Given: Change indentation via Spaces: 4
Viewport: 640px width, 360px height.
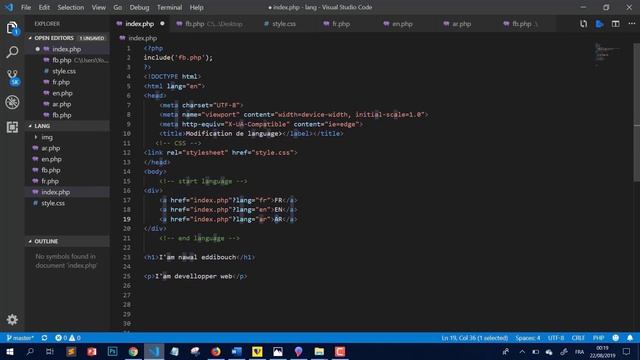Looking at the screenshot, I should [527, 338].
